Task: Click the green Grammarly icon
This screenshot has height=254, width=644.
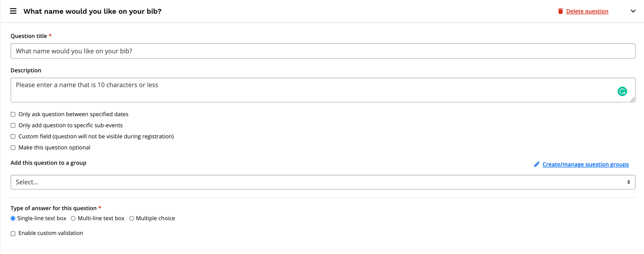Action: click(x=622, y=91)
